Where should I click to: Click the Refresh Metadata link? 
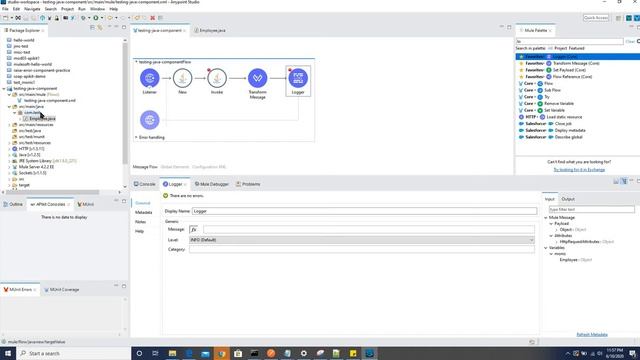tap(592, 335)
